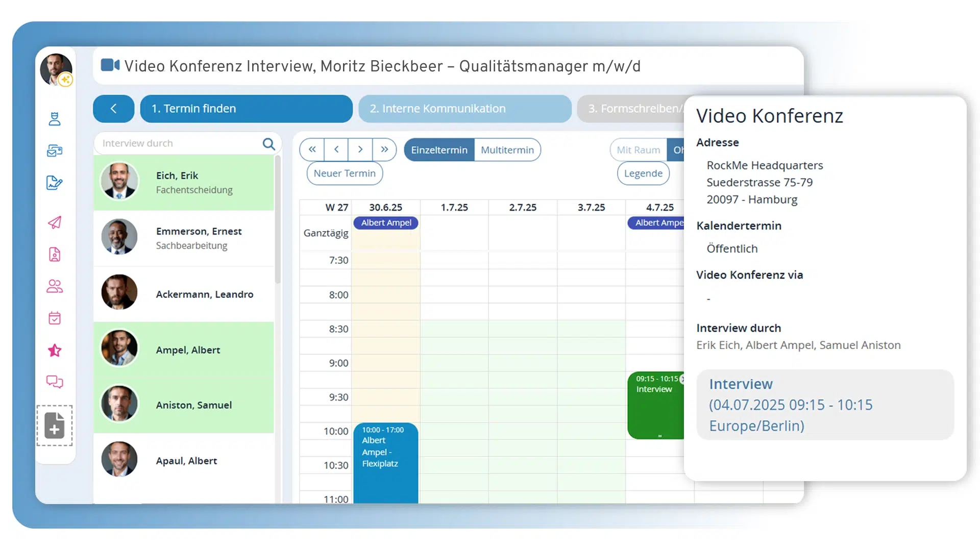Click the search magnifier in interviewer field
The height and width of the screenshot is (551, 980).
tap(268, 144)
